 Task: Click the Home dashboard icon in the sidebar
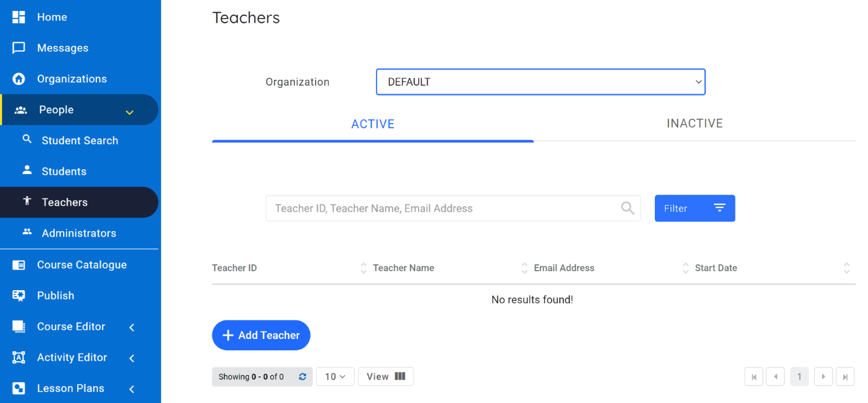coord(19,17)
